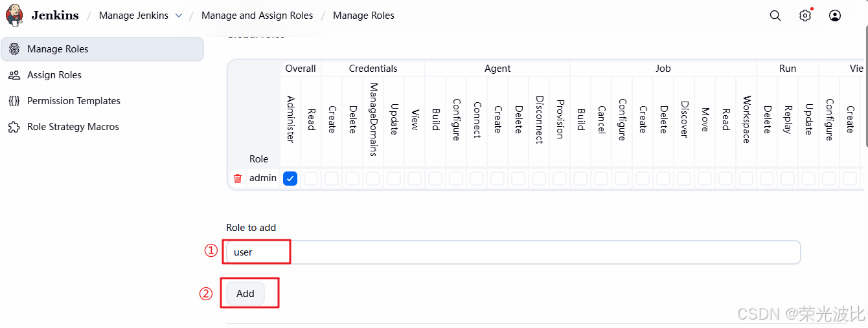Tick Credentials ManageDomains for admin
This screenshot has width=868, height=328.
click(373, 179)
